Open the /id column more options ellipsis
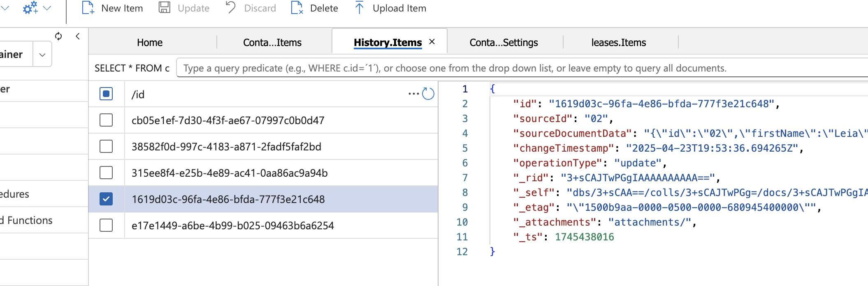Viewport: 868px width, 286px height. (x=413, y=94)
